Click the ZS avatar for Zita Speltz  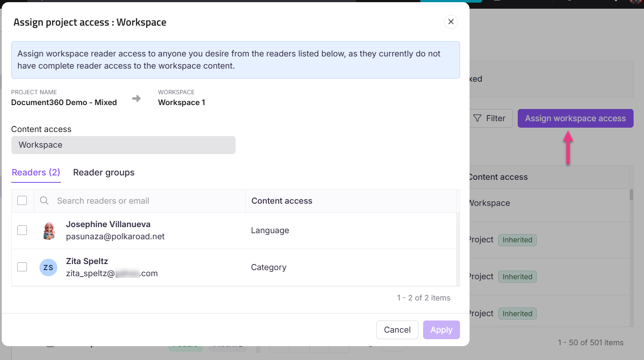point(48,267)
